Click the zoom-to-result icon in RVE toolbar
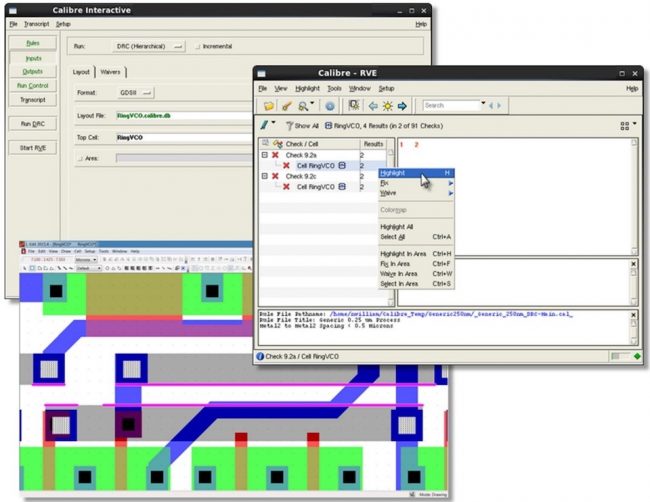650x502 pixels. [354, 105]
